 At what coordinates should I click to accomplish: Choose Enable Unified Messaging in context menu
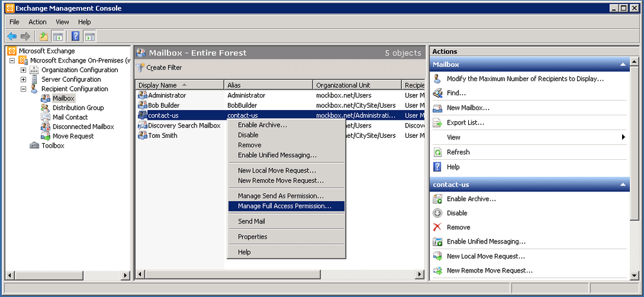tap(287, 155)
